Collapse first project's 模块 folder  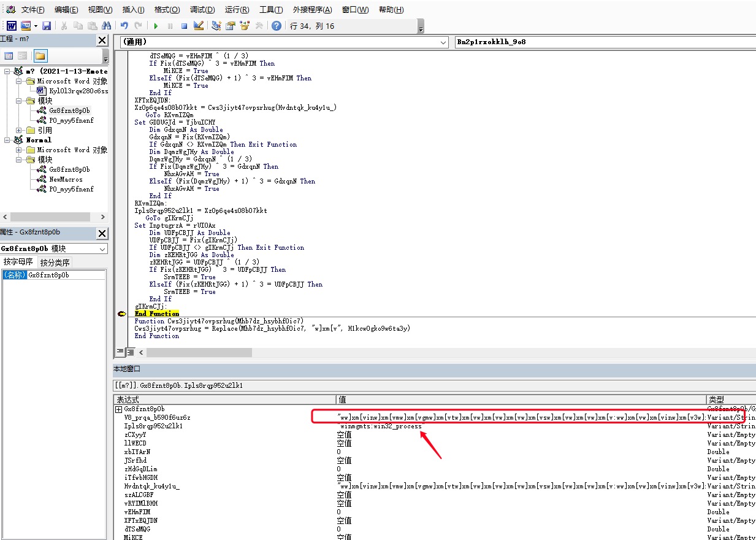[18, 101]
